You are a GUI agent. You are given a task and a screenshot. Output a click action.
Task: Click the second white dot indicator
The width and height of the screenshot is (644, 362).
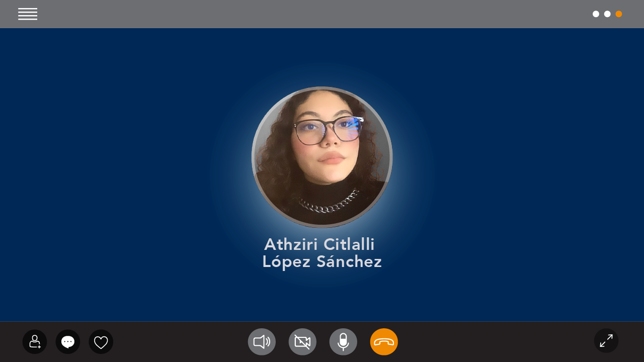(607, 14)
